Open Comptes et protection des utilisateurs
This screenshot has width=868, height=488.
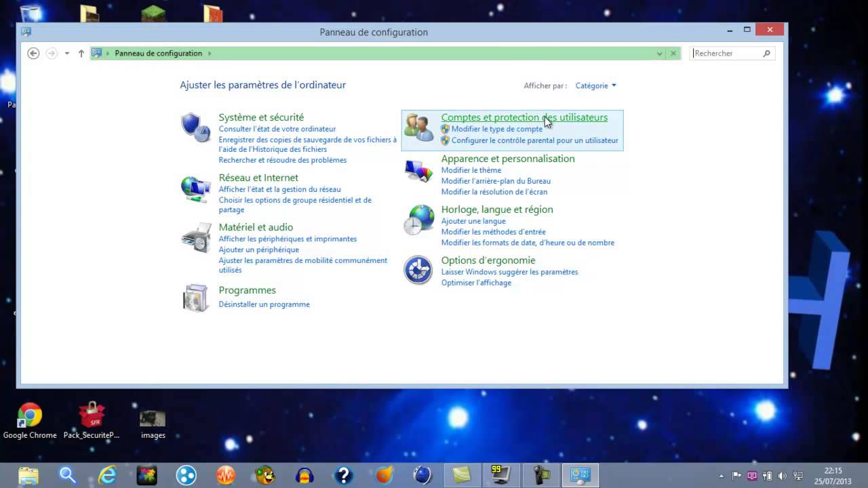(524, 117)
